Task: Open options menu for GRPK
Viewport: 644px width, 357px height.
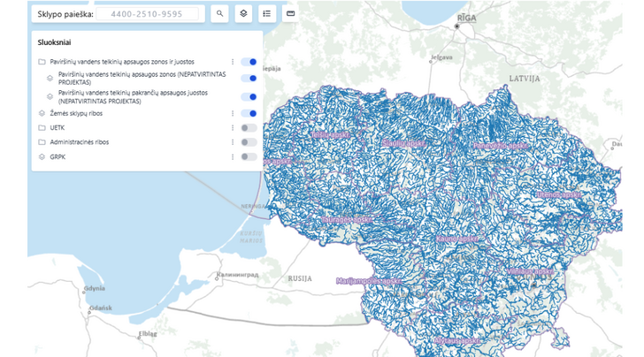Action: coord(233,156)
